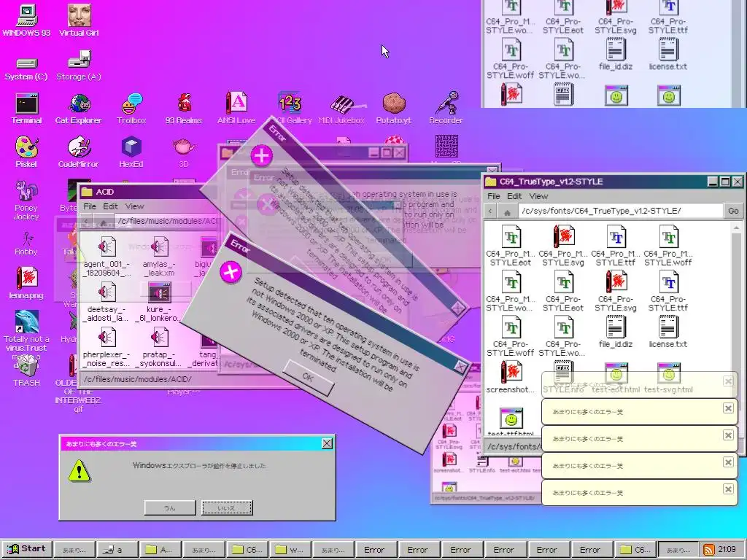747x560 pixels.
Task: Open the lenna.png file icon
Action: (x=26, y=284)
